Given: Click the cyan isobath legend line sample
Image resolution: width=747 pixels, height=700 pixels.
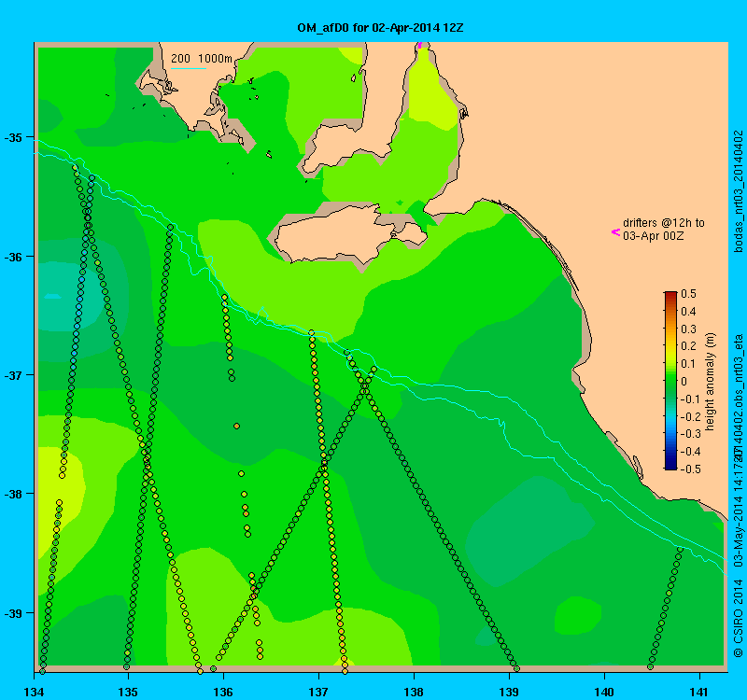Looking at the screenshot, I should click(x=189, y=68).
